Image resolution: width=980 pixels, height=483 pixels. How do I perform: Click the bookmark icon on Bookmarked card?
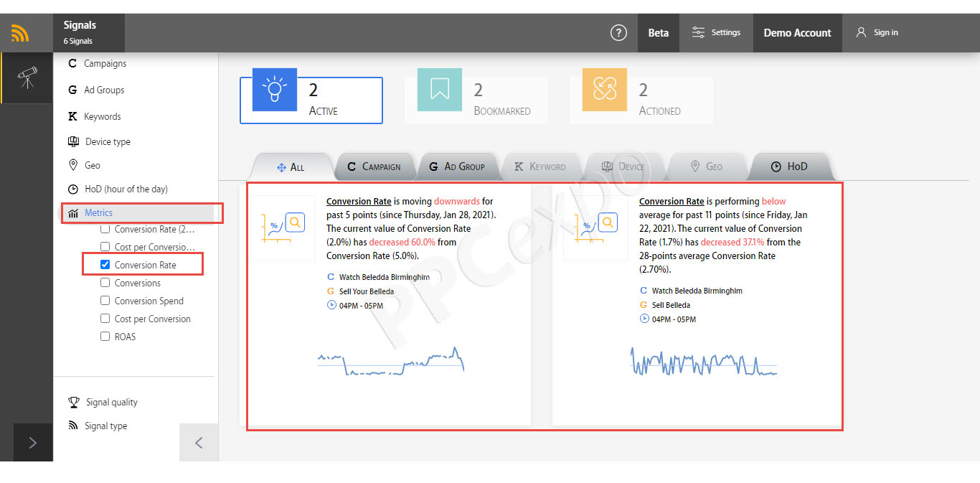pyautogui.click(x=440, y=90)
